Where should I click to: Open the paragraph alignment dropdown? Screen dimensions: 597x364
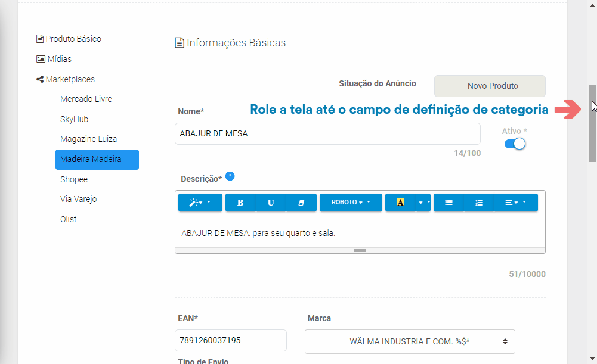pyautogui.click(x=516, y=203)
